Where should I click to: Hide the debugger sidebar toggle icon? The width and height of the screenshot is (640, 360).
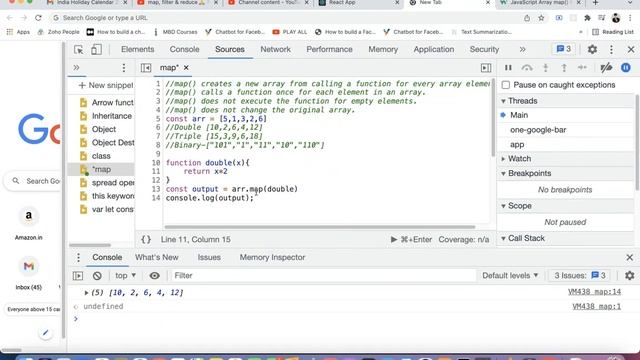[486, 68]
